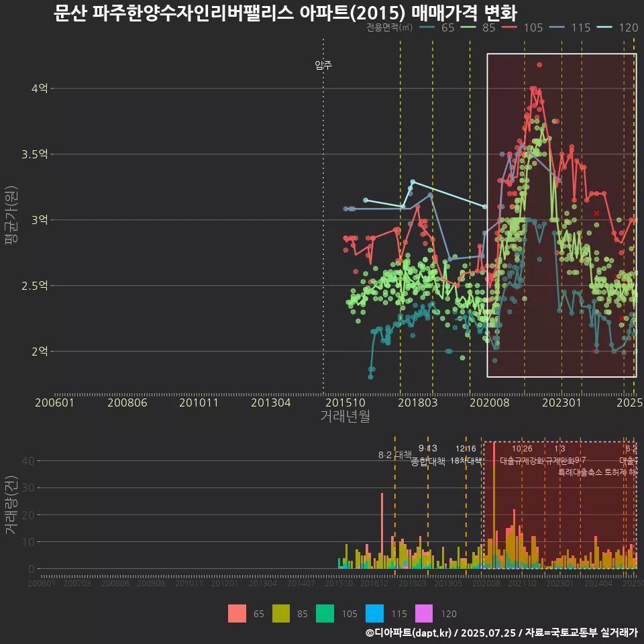Image resolution: width=644 pixels, height=644 pixels.
Task: Click the 9·13 종합대책 policy marker label
Action: 427,455
